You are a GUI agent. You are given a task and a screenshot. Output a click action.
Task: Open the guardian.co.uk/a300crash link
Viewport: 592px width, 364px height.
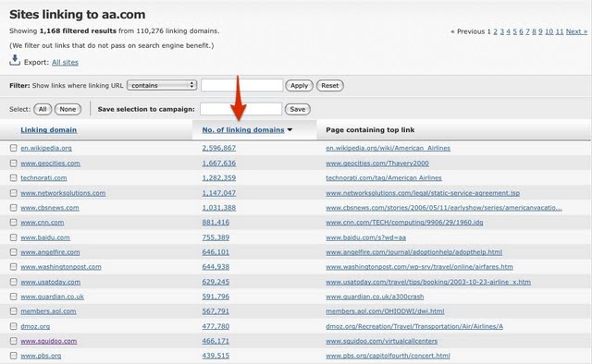375,297
